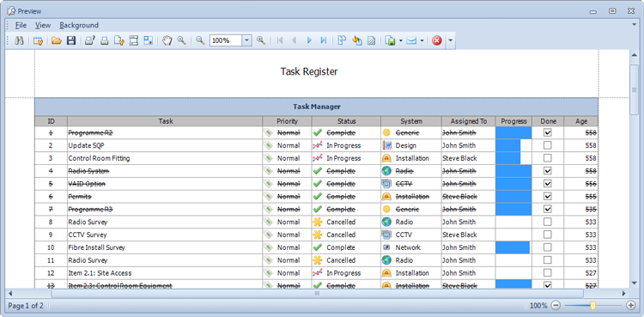The height and width of the screenshot is (317, 644).
Task: Click the Header and Footer icon
Action: tap(133, 40)
